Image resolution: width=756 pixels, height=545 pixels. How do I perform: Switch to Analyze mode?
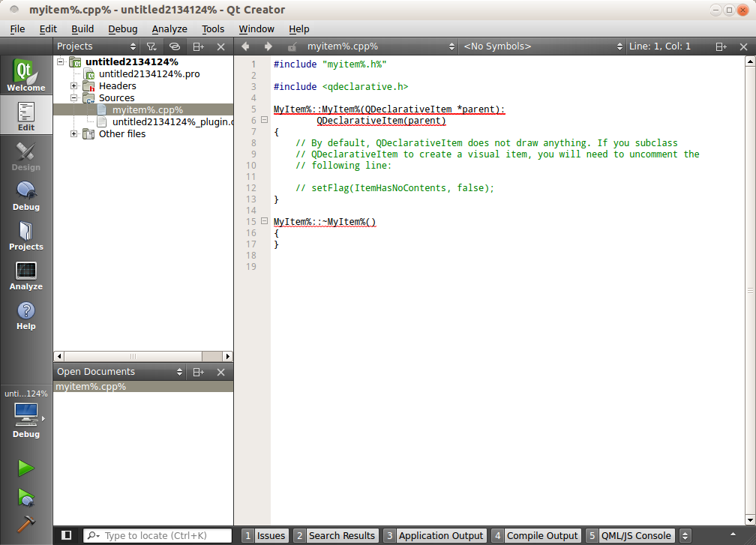(x=26, y=275)
